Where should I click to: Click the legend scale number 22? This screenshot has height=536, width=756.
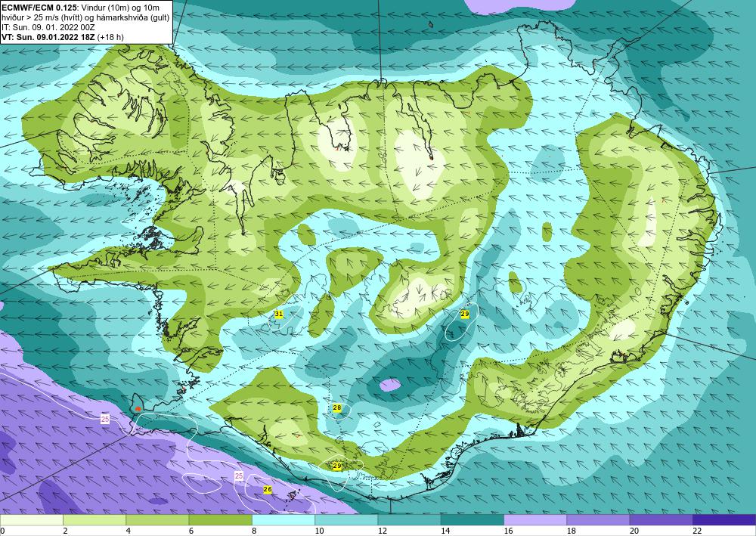tap(697, 531)
